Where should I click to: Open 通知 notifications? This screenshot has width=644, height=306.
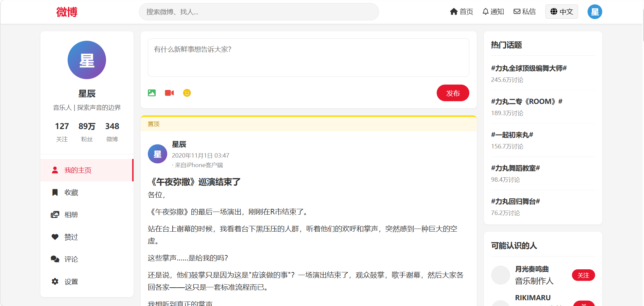coord(493,12)
